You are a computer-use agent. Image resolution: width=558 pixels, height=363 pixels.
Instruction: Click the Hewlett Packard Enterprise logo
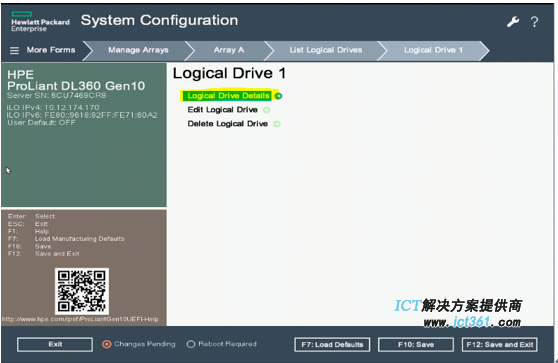point(40,22)
